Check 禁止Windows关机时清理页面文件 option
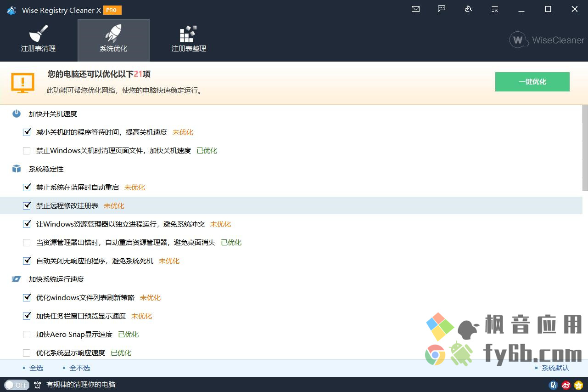This screenshot has width=588, height=392. pyautogui.click(x=27, y=151)
